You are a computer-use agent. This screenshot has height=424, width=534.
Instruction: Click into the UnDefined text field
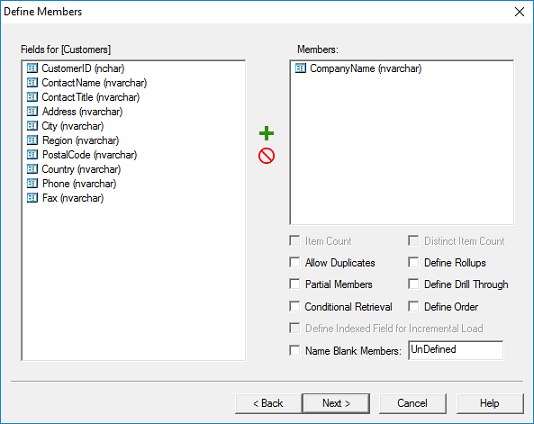pos(455,350)
